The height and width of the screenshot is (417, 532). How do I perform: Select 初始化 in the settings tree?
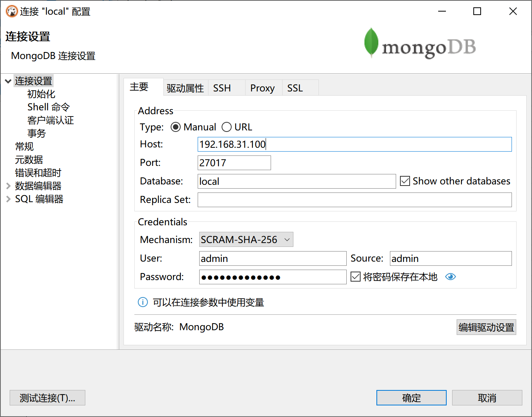coord(41,94)
